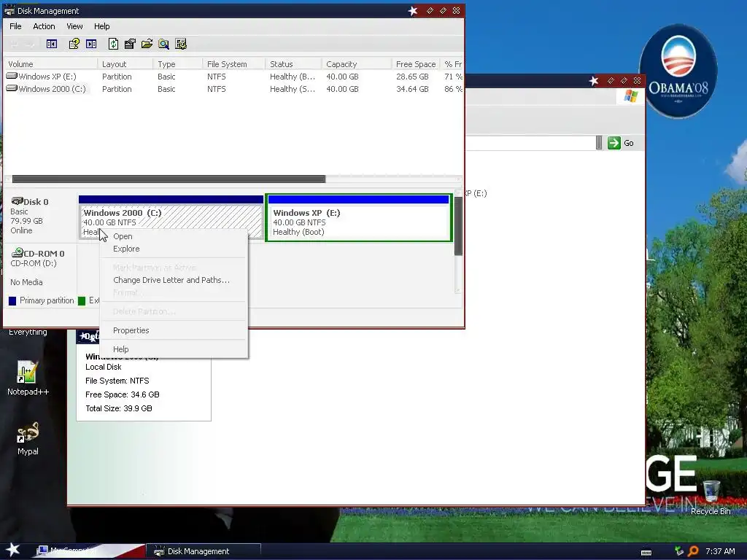Select the Windows XP (E:) row in volume list
Image resolution: width=747 pixels, height=560 pixels.
click(233, 76)
